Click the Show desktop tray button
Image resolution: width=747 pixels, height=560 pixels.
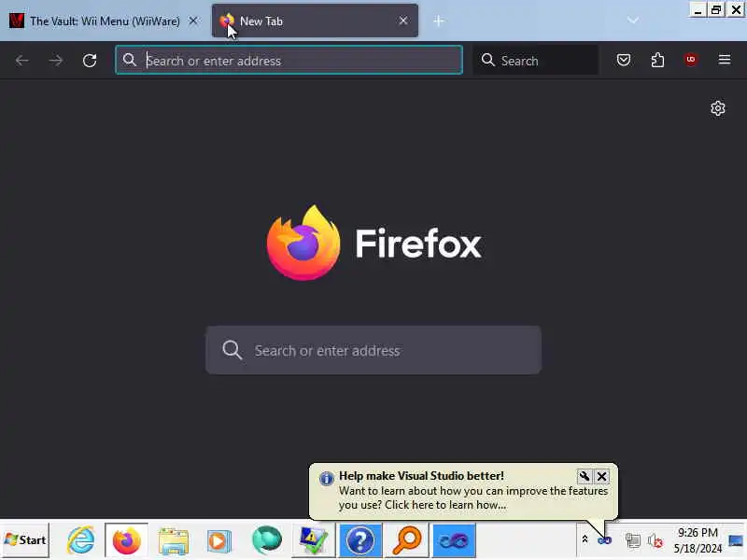click(x=736, y=540)
